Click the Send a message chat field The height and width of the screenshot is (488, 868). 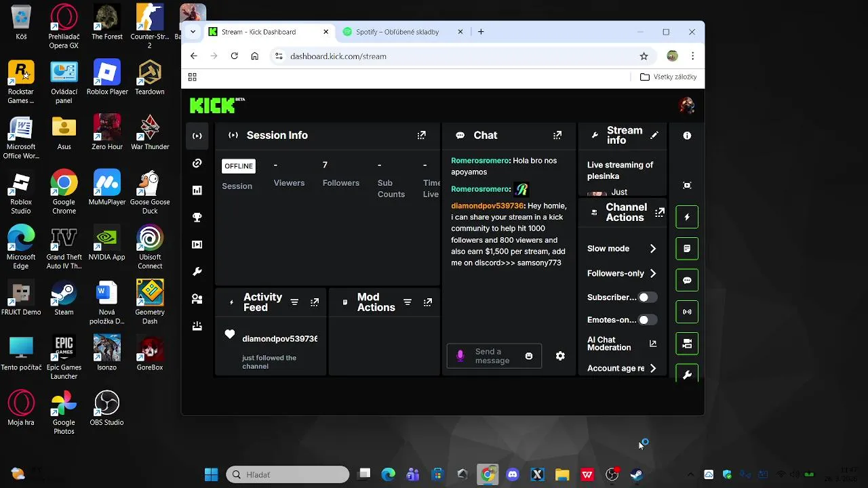[x=494, y=356]
